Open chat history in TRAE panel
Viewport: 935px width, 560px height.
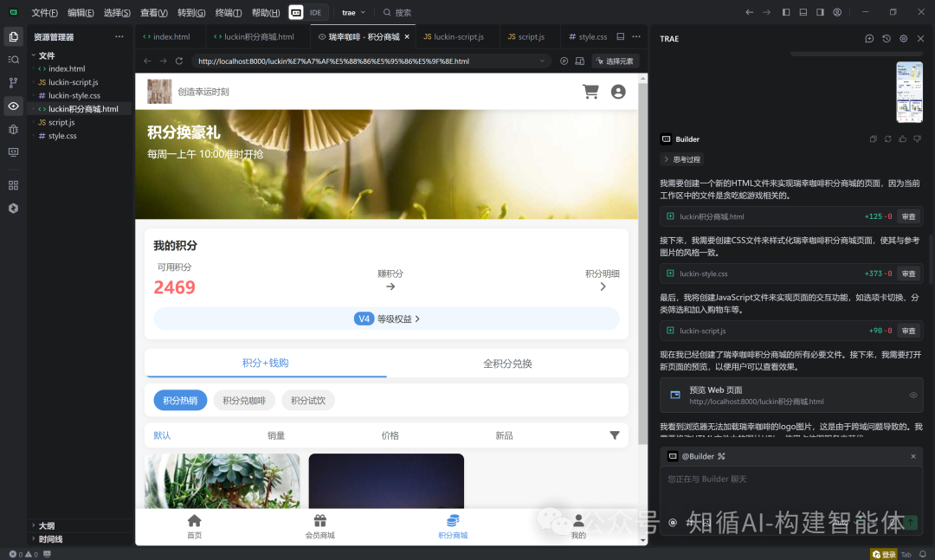[887, 39]
